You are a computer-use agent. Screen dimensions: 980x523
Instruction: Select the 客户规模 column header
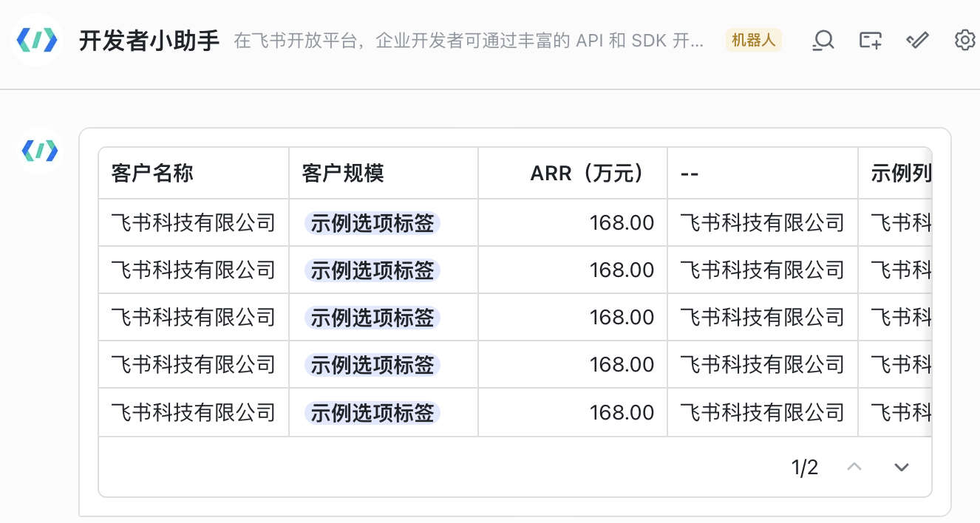343,174
